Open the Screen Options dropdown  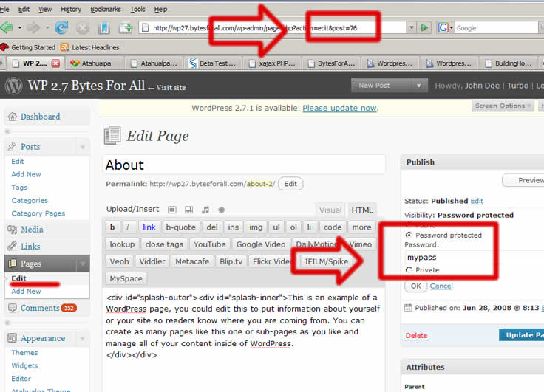point(502,106)
